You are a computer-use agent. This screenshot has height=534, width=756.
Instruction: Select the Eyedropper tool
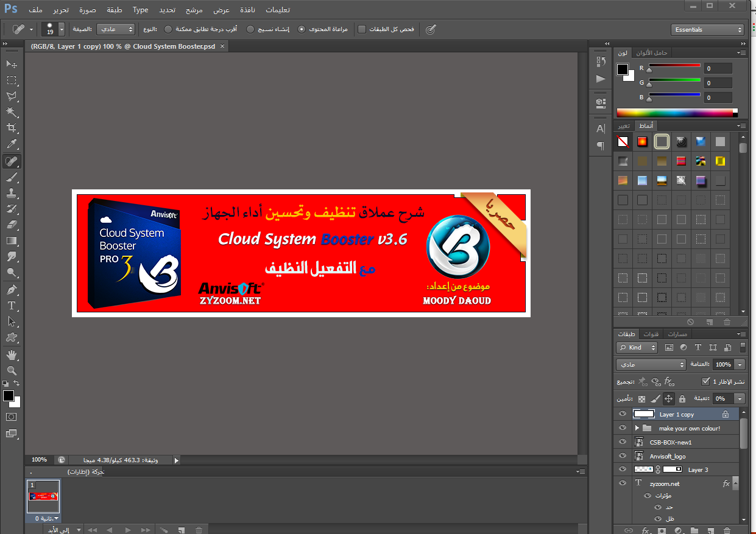[12, 144]
